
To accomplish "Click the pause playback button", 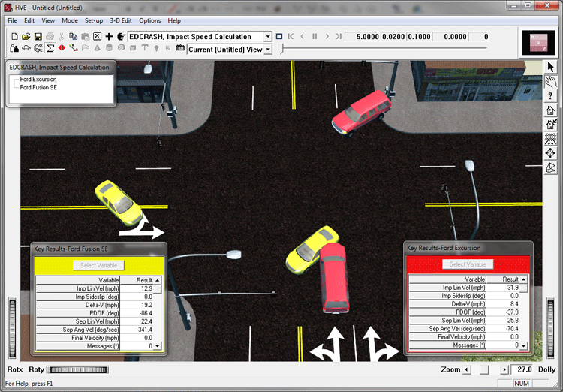I will click(x=315, y=36).
